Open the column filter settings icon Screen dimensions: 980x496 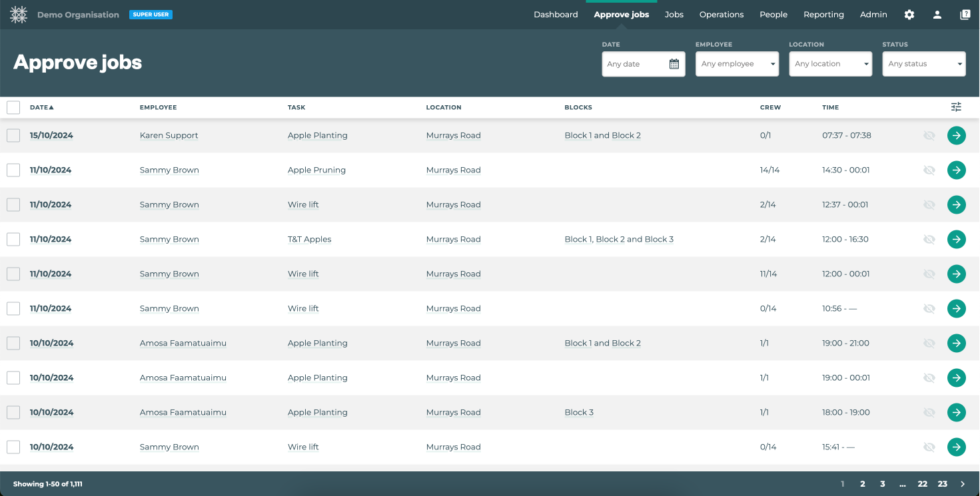[x=956, y=107]
